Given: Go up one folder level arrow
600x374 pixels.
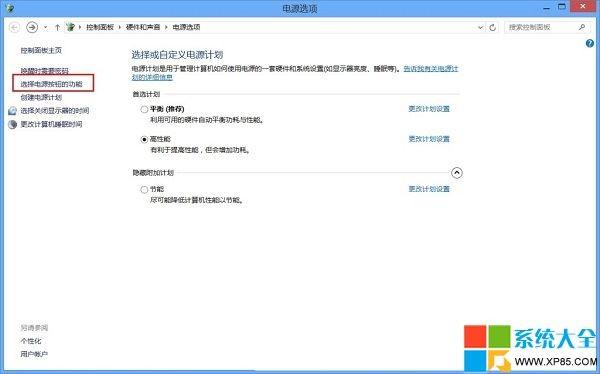Looking at the screenshot, I should point(57,27).
